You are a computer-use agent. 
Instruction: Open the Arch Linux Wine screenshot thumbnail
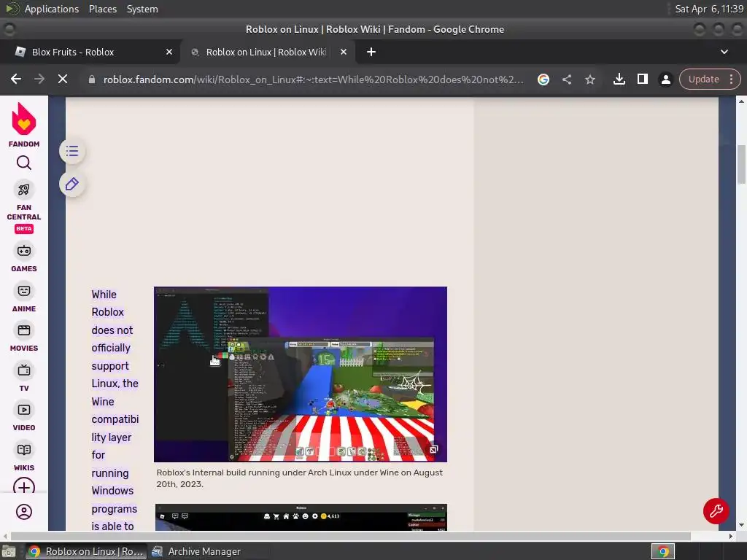point(300,374)
